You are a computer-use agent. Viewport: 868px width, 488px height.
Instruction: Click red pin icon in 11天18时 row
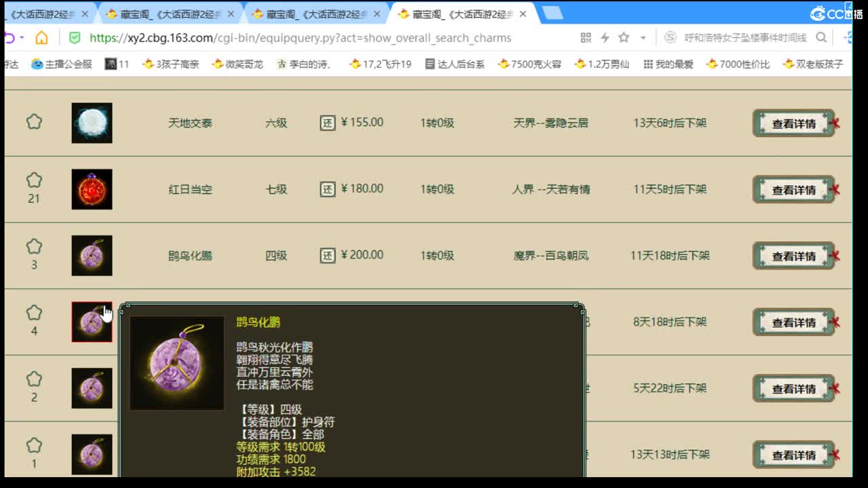pos(835,256)
